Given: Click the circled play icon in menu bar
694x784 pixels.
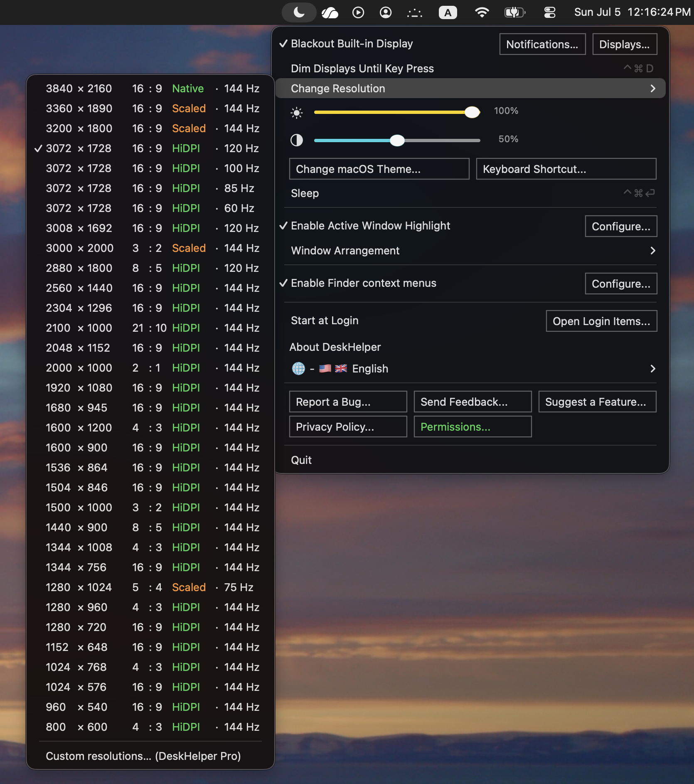Looking at the screenshot, I should (x=358, y=12).
